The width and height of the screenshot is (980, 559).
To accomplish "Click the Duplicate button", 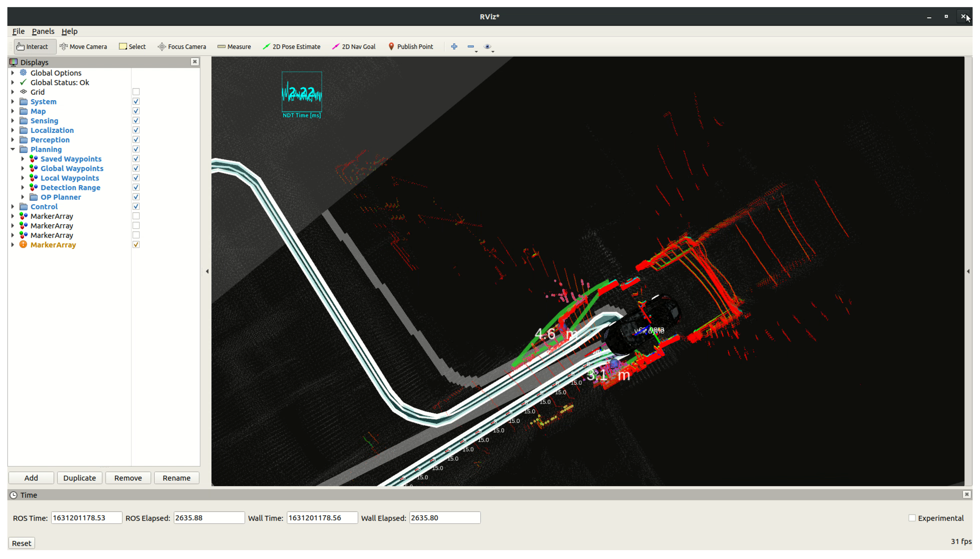I will point(80,478).
